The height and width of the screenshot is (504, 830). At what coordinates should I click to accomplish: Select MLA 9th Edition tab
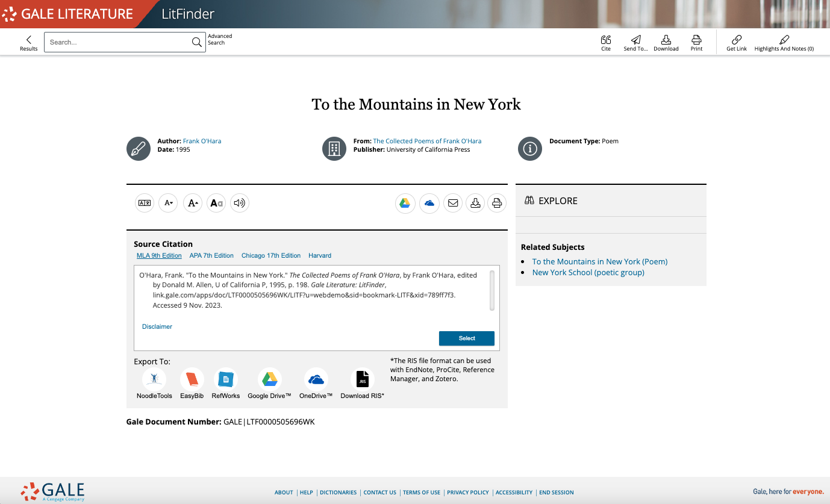coord(159,255)
